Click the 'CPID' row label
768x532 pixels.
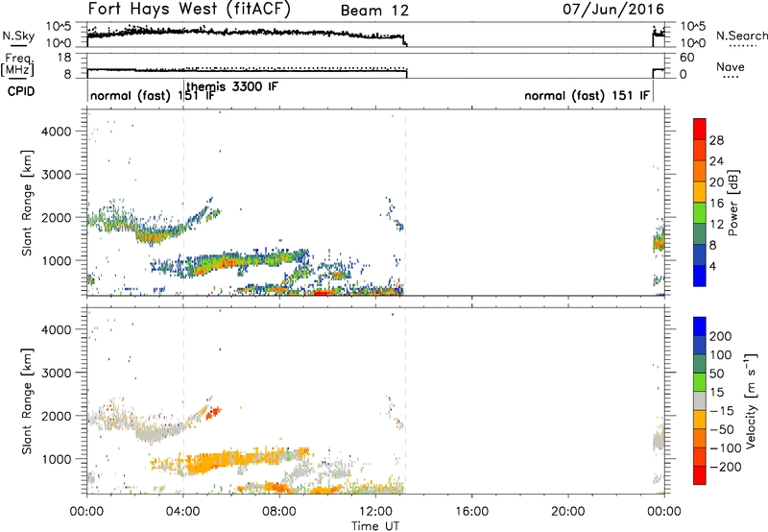(x=20, y=91)
